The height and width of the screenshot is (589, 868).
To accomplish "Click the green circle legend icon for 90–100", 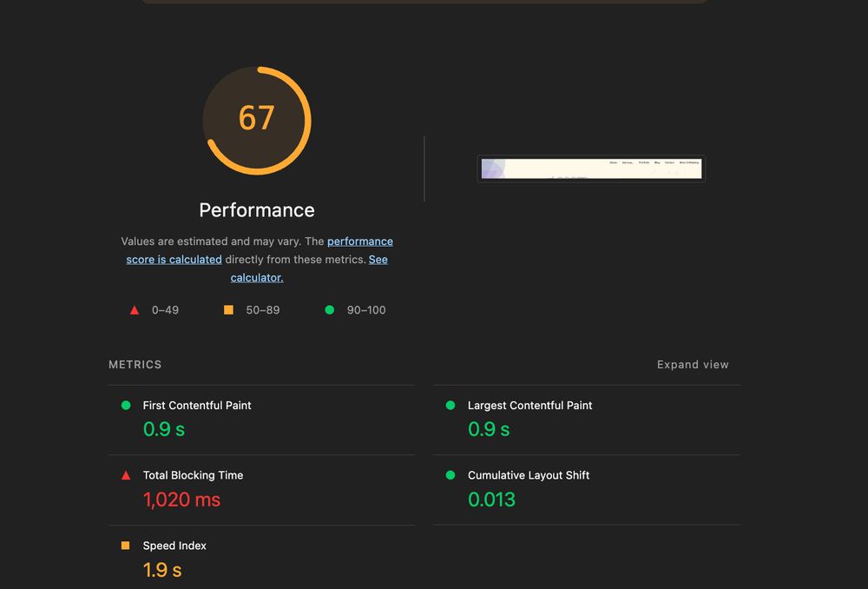I will pyautogui.click(x=329, y=309).
